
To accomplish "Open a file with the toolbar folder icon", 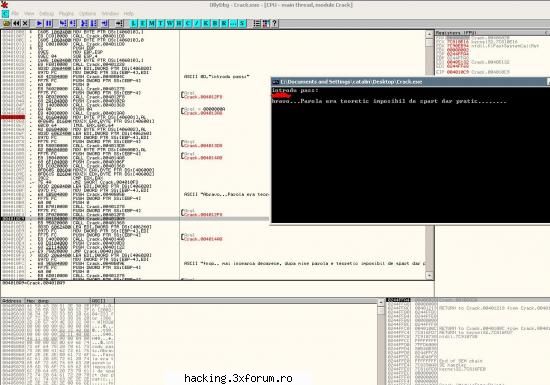I will [x=6, y=23].
